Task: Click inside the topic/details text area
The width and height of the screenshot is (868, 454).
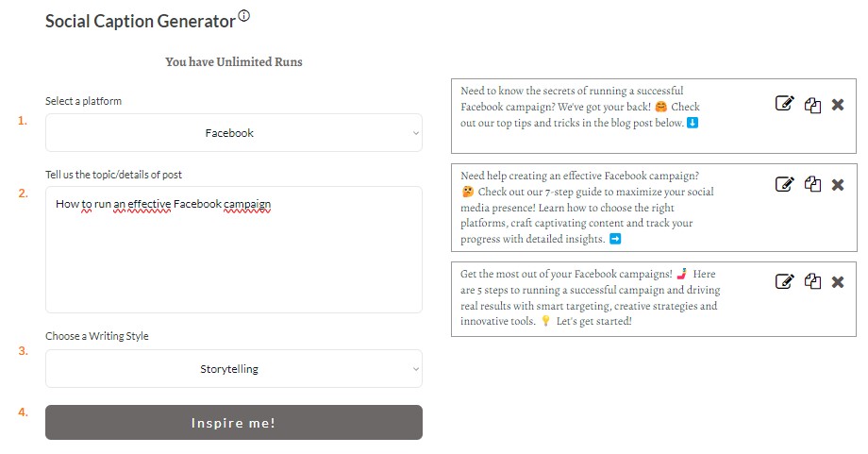Action: (234, 250)
